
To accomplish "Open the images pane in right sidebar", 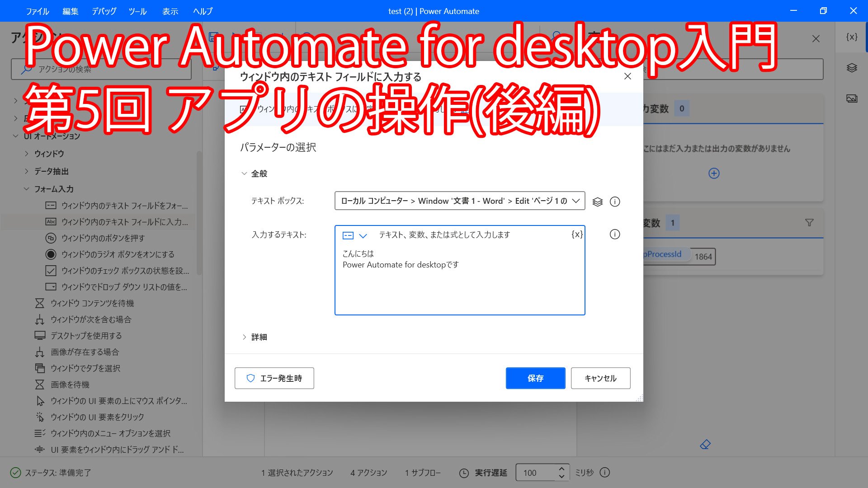I will 852,99.
